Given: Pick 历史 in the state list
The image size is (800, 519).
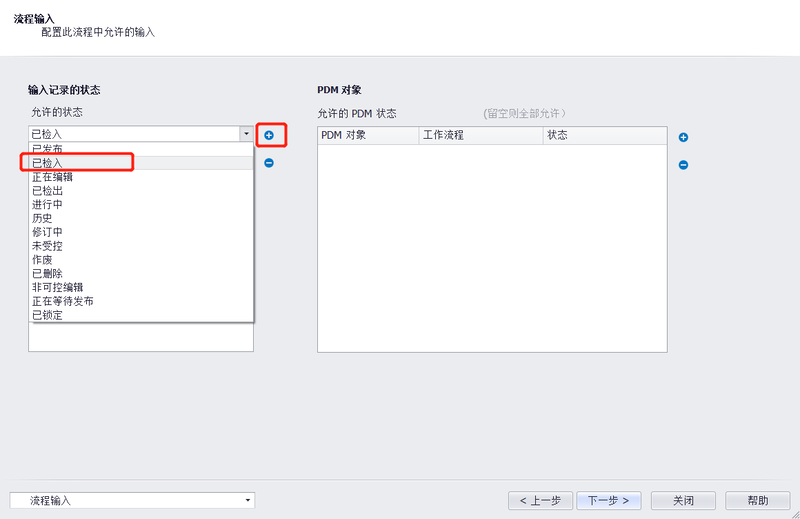Looking at the screenshot, I should [141, 218].
